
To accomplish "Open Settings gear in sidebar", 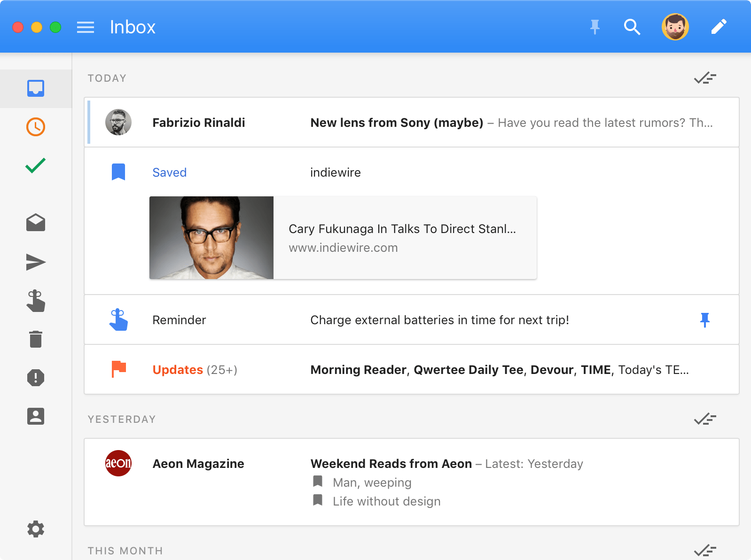I will [x=36, y=529].
